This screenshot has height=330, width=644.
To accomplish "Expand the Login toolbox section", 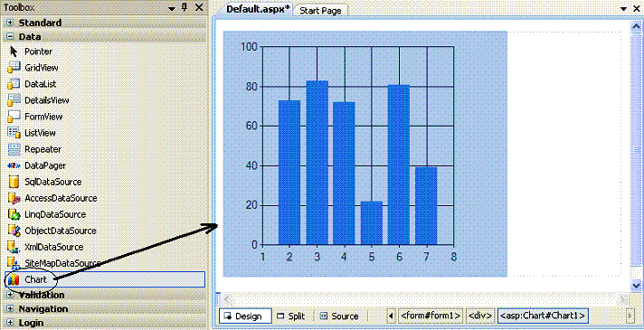I will click(x=10, y=323).
